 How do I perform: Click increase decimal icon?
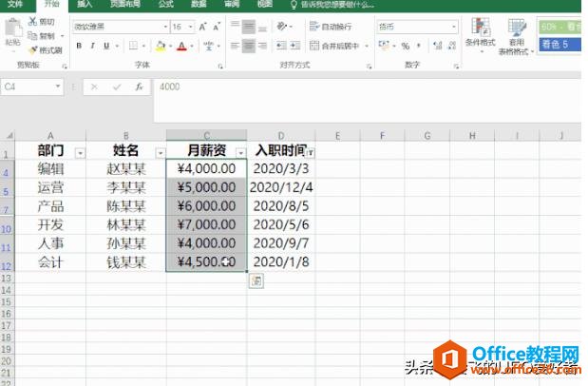click(437, 46)
